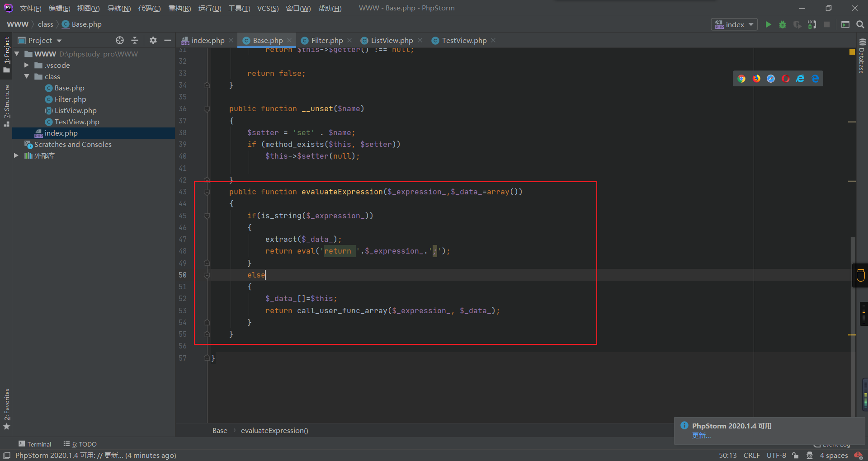Image resolution: width=868 pixels, height=461 pixels.
Task: Open TestView.php in project tree
Action: click(76, 122)
